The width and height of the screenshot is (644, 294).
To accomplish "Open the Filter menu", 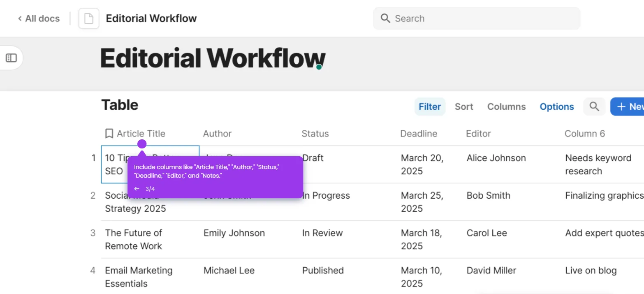I will coord(430,106).
